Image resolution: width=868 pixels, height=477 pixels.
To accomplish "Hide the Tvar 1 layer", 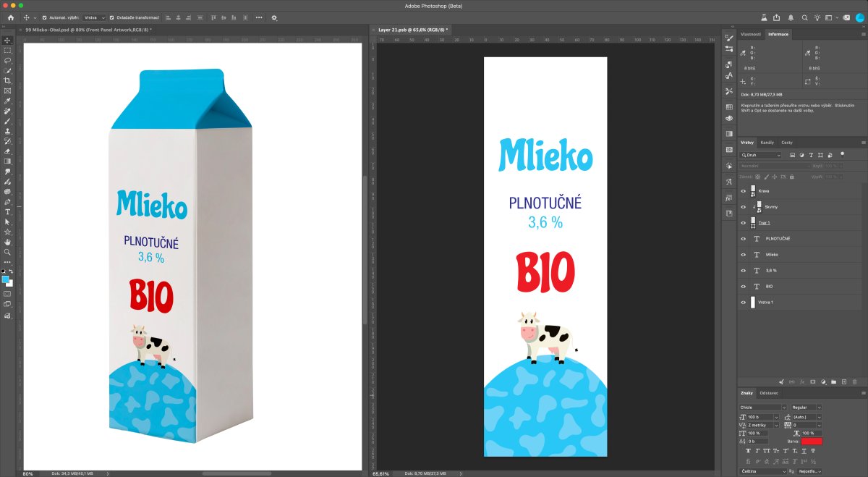I will [x=743, y=223].
